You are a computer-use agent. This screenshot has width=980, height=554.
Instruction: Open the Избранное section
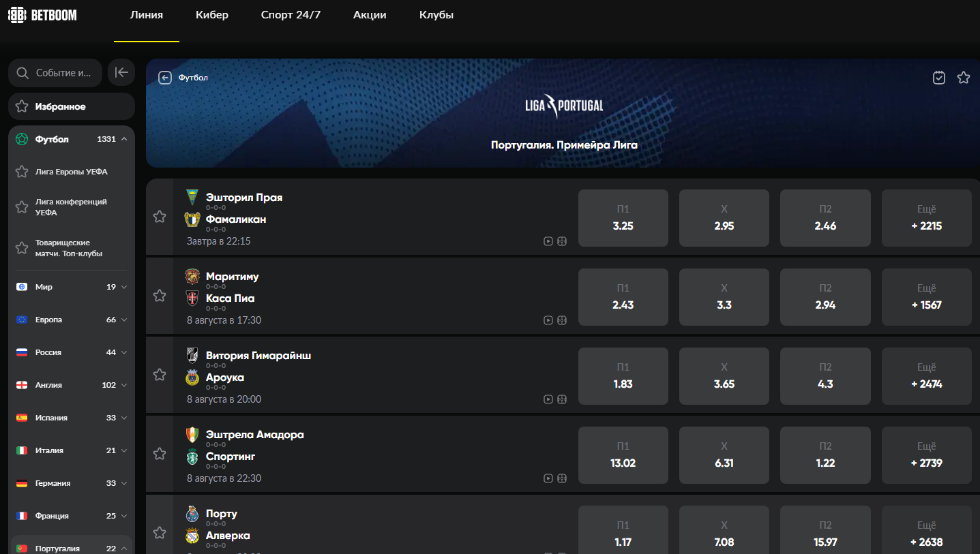(x=72, y=106)
